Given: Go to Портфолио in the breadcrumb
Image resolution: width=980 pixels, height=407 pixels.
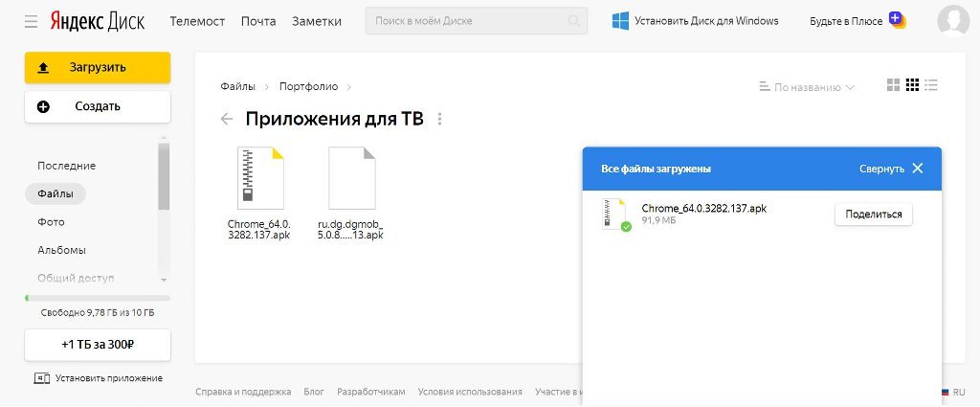Looking at the screenshot, I should tap(309, 86).
